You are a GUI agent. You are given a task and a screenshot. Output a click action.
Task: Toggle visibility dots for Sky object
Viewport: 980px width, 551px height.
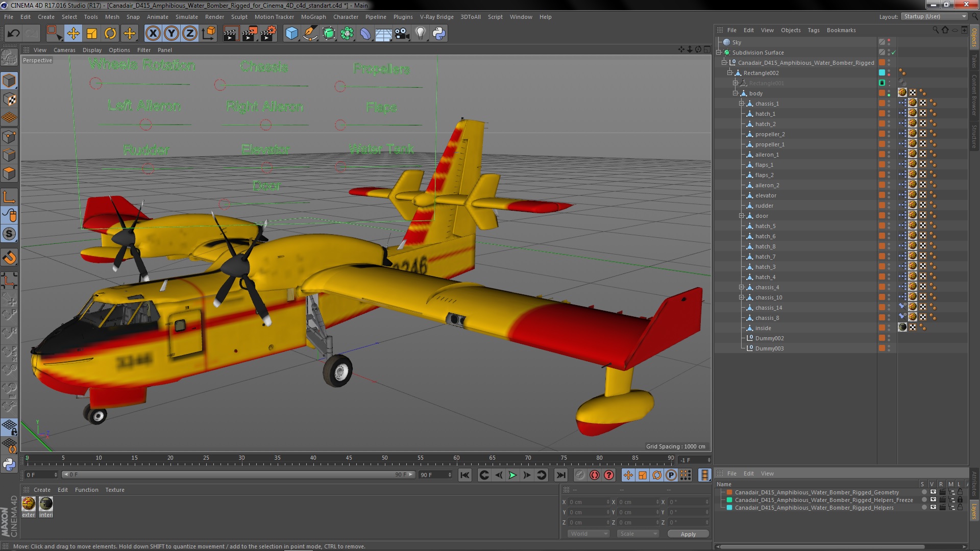(889, 42)
